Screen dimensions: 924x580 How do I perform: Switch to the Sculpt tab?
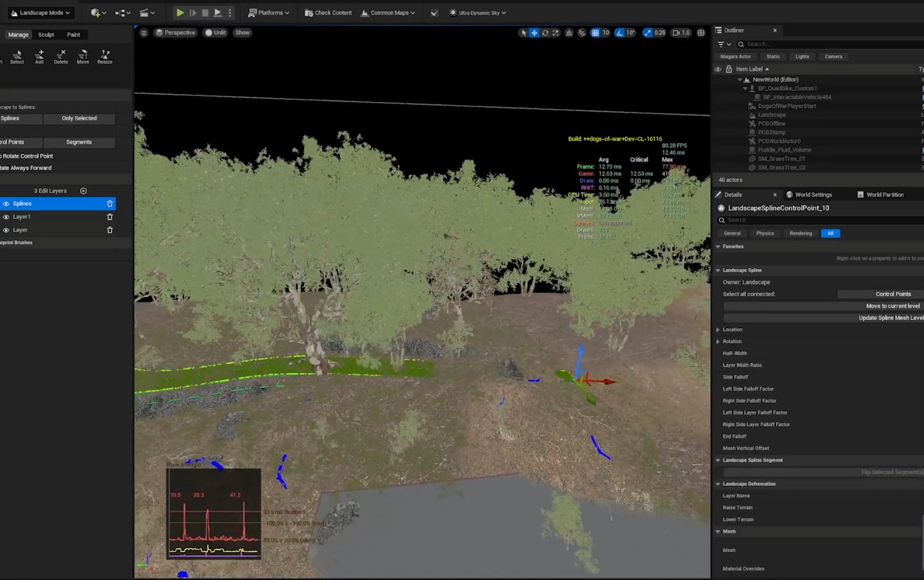pyautogui.click(x=46, y=35)
